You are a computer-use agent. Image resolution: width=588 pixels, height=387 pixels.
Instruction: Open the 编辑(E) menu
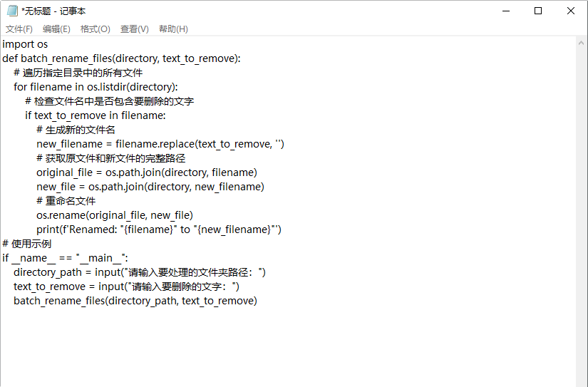pos(56,29)
